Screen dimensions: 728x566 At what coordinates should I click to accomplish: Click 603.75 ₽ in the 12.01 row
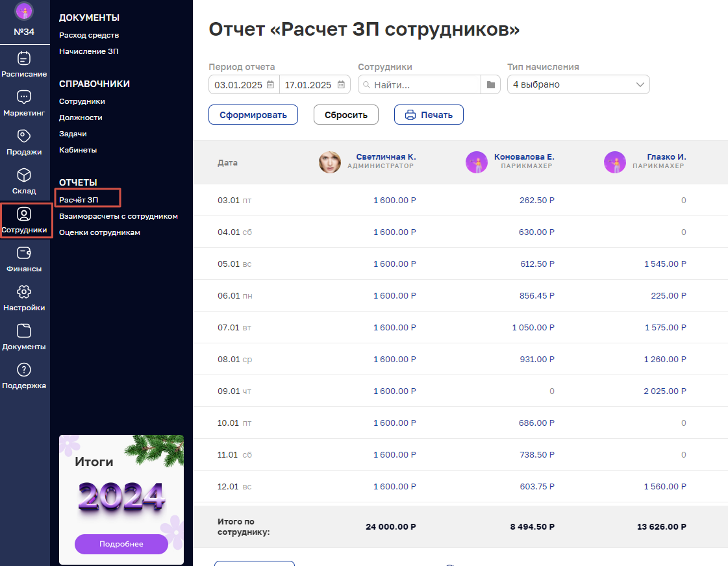(x=536, y=487)
